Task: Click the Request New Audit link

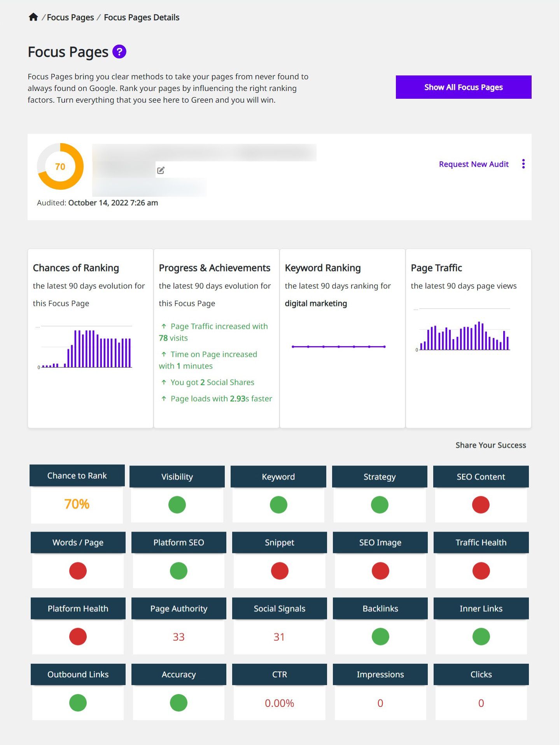Action: coord(473,164)
